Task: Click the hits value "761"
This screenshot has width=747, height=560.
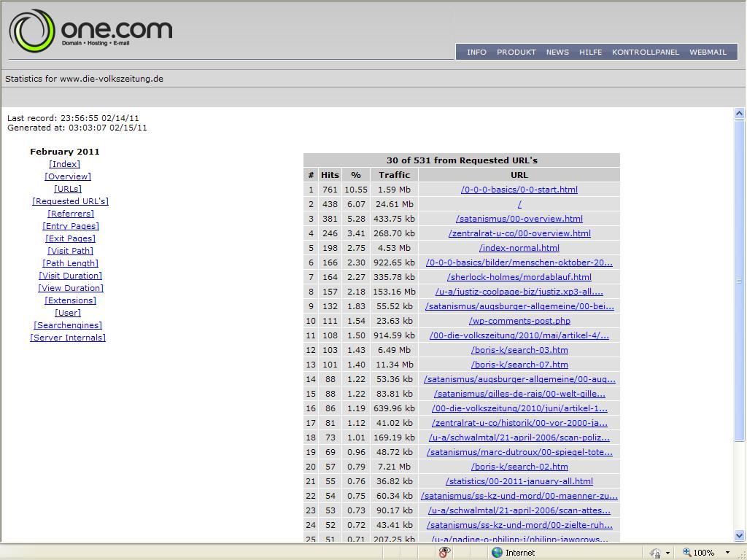Action: point(330,190)
